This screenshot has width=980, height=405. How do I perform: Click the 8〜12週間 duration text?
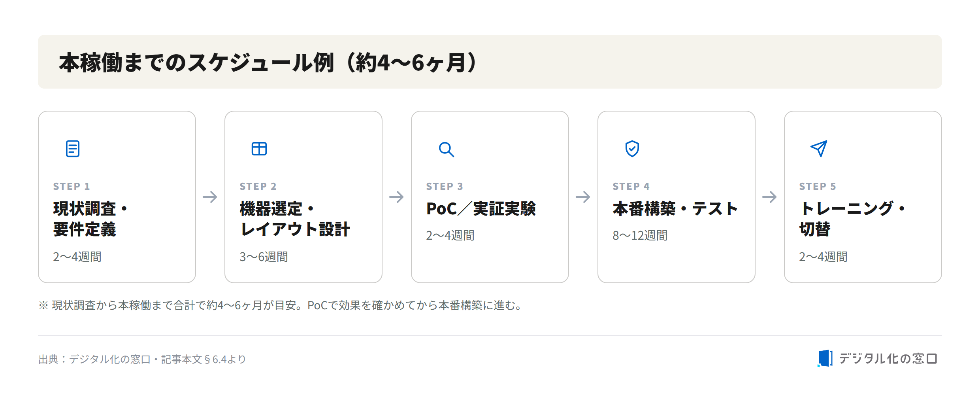pyautogui.click(x=640, y=236)
